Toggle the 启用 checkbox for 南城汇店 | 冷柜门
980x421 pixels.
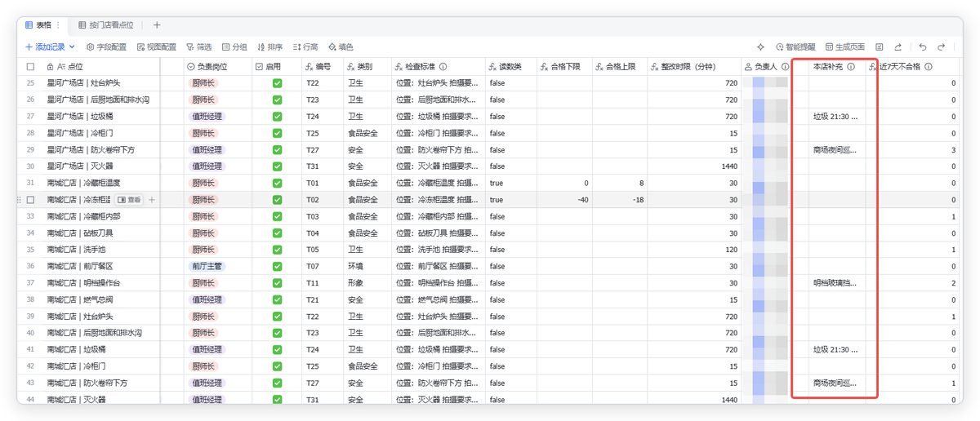coord(277,366)
